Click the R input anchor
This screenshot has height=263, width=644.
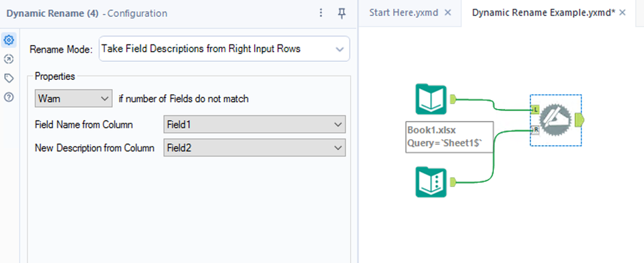click(535, 130)
